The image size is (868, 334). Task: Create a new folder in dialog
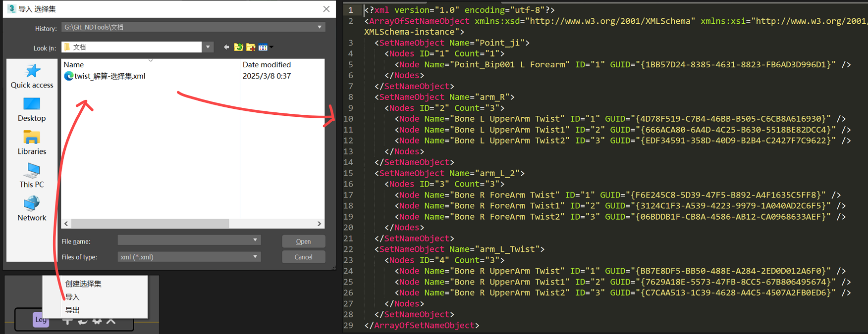pos(251,47)
